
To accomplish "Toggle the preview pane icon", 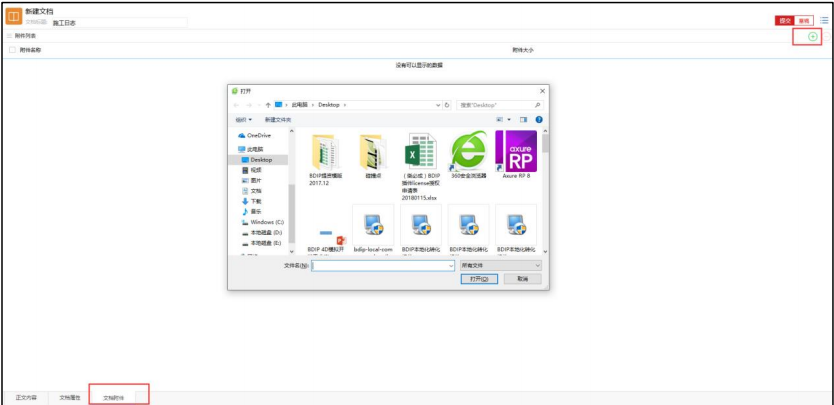I will 523,120.
